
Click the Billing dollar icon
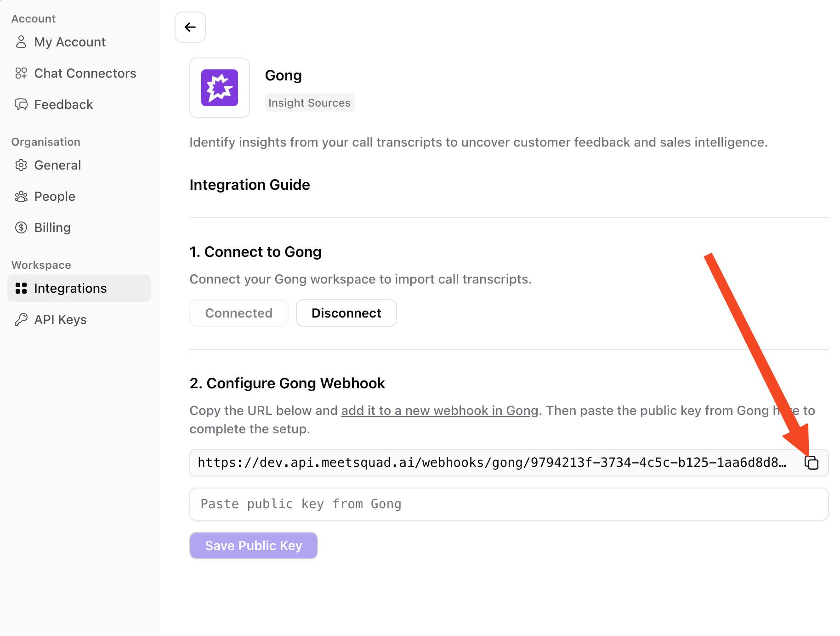click(x=21, y=227)
